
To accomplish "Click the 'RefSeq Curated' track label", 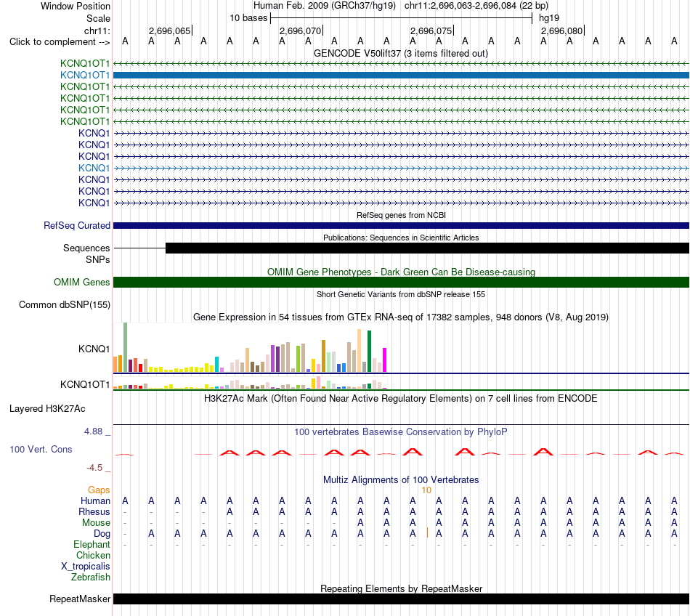I will click(x=76, y=225).
